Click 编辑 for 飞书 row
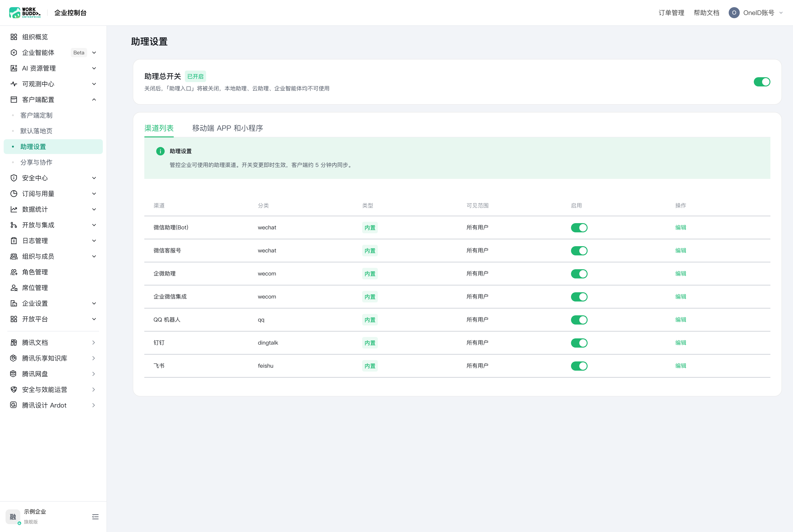 click(x=680, y=366)
